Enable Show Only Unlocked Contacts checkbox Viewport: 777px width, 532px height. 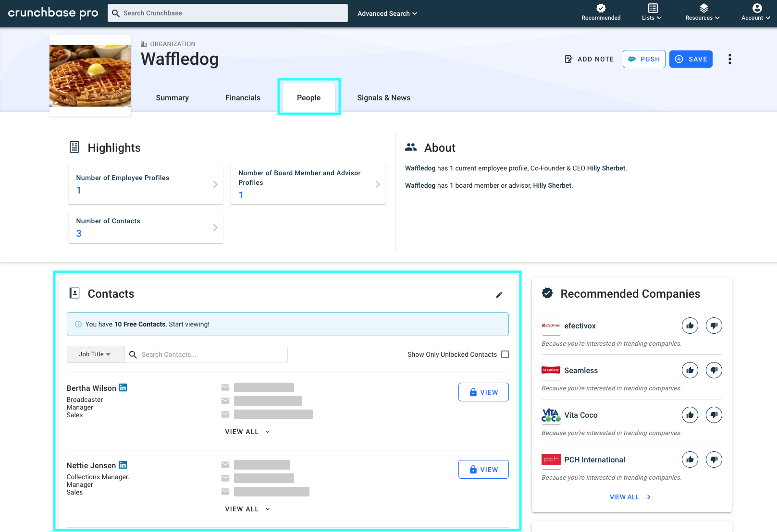click(505, 354)
